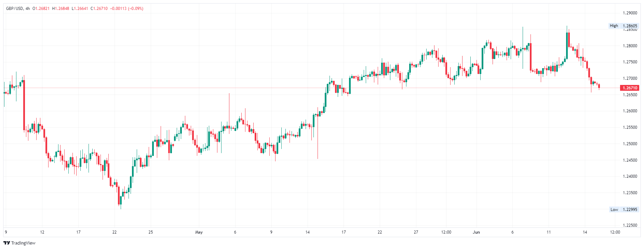The height and width of the screenshot is (249, 644).
Task: Open the TradingView text link
Action: click(23, 243)
